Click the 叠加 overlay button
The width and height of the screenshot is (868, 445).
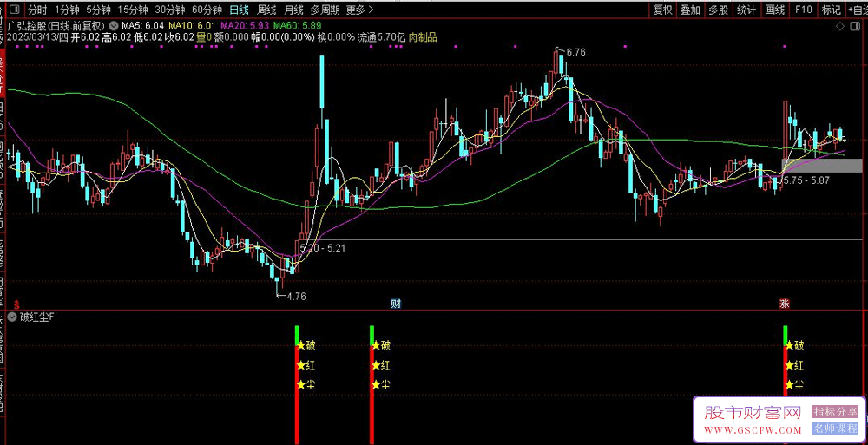690,10
